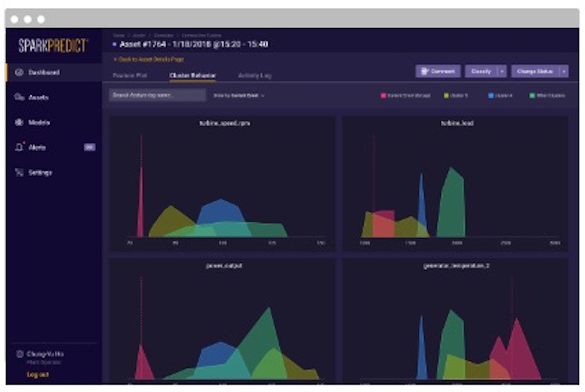Select the Cluster Behavior tab

[x=193, y=76]
